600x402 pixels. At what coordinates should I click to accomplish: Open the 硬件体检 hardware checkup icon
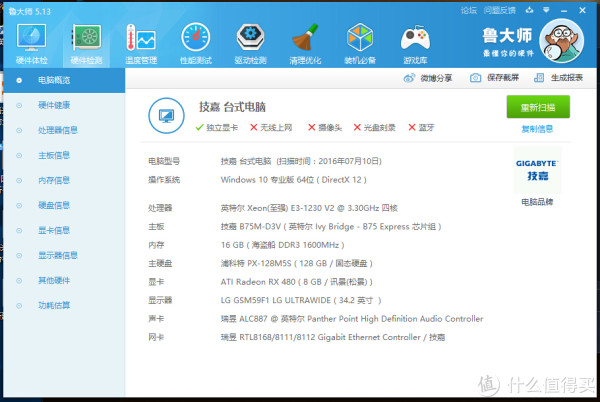(x=32, y=44)
